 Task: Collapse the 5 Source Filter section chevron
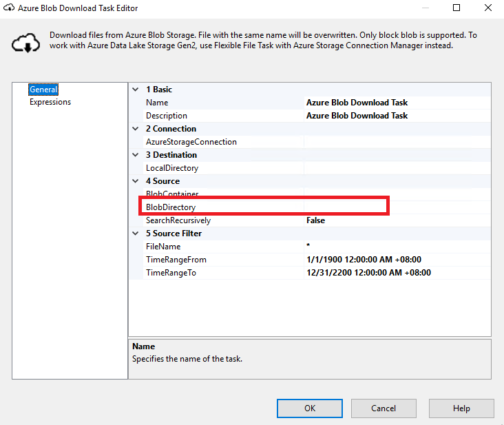pos(136,234)
